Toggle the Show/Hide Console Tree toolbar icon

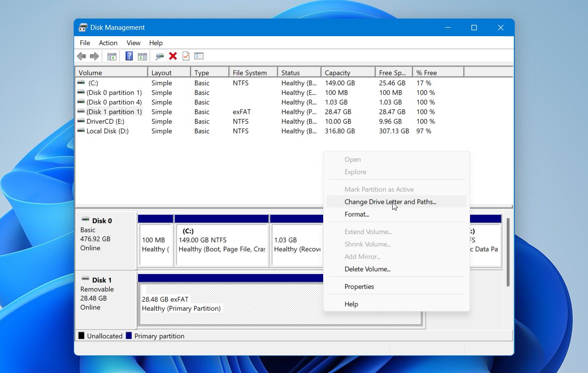(112, 56)
